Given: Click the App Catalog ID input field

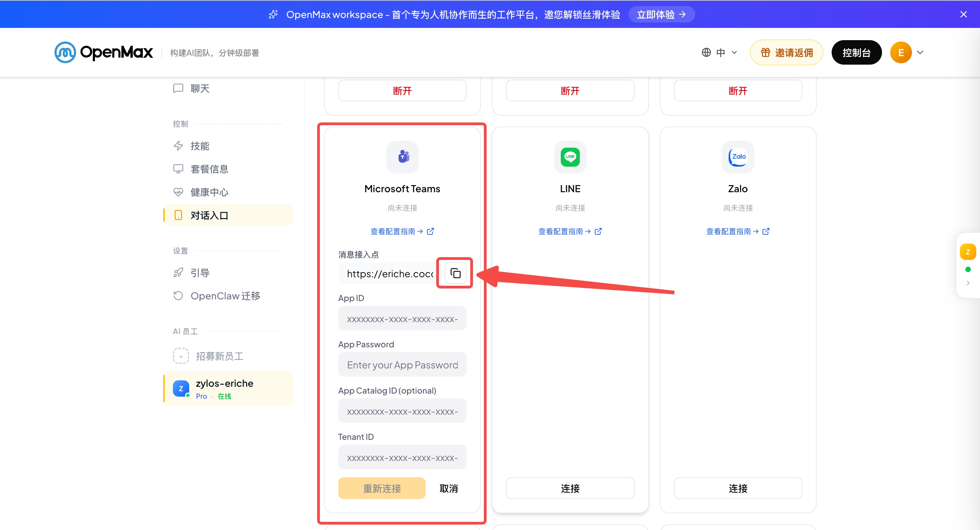Looking at the screenshot, I should click(402, 411).
